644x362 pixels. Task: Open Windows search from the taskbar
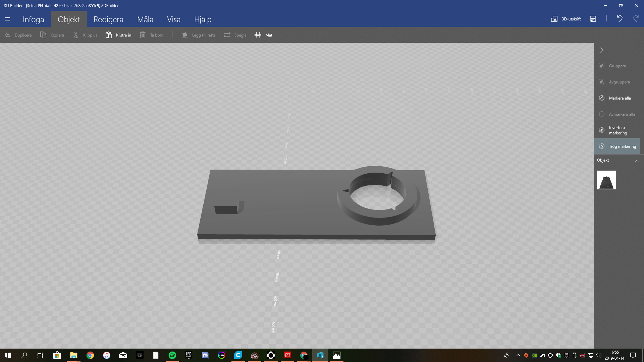24,355
